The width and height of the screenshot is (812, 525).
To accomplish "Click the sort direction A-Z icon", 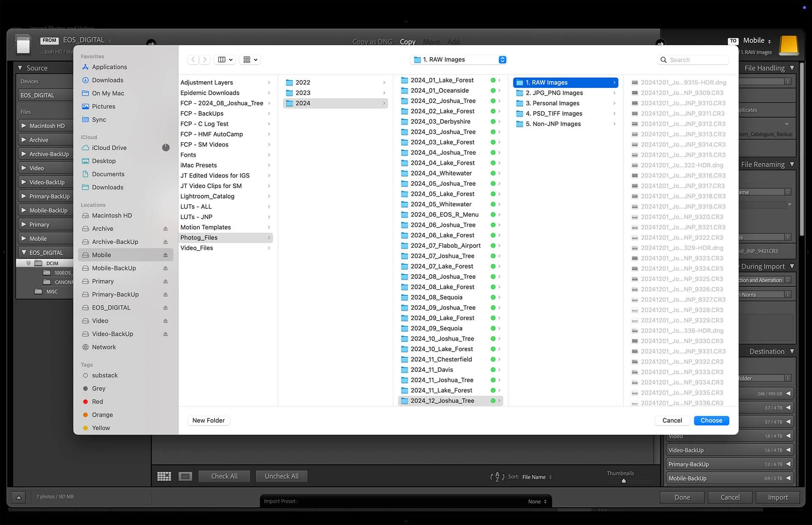I will pos(497,477).
